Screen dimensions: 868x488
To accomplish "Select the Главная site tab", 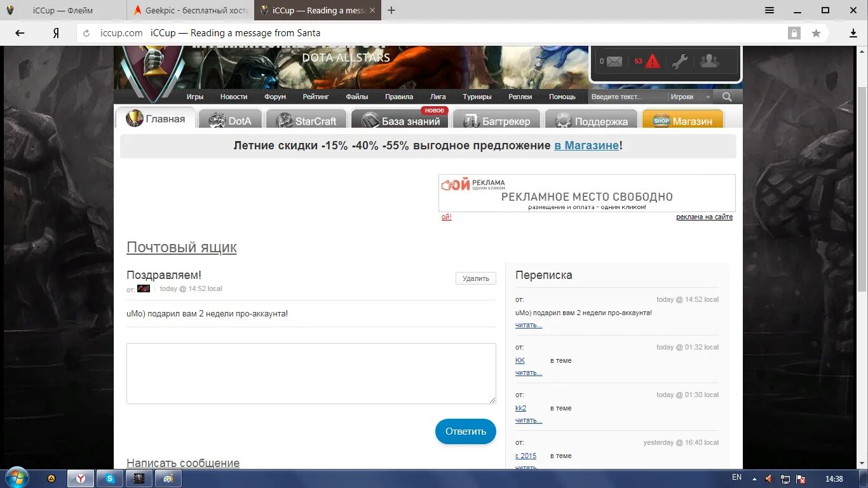I will (x=155, y=119).
